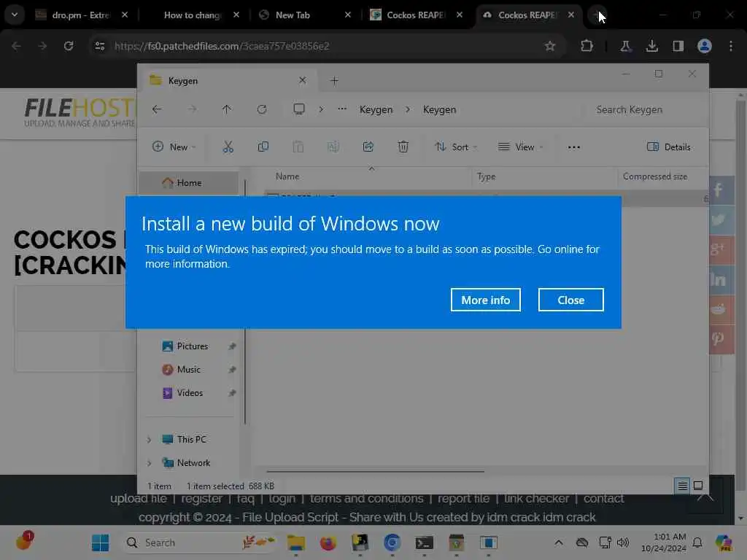
Task: Open Terminal from the taskbar
Action: coord(424,542)
